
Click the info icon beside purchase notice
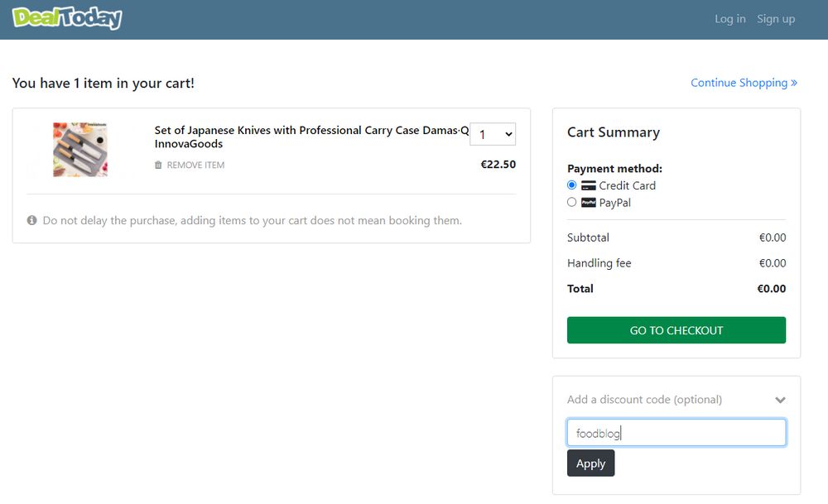[32, 221]
